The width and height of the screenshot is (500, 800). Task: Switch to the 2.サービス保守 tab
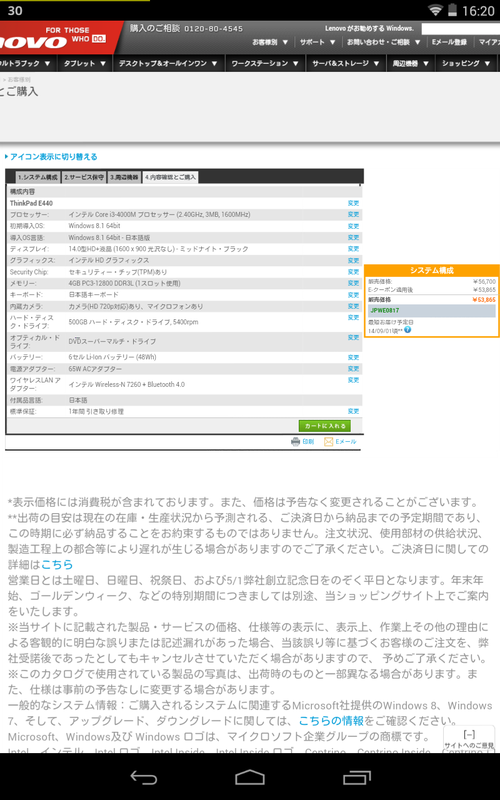coord(84,178)
